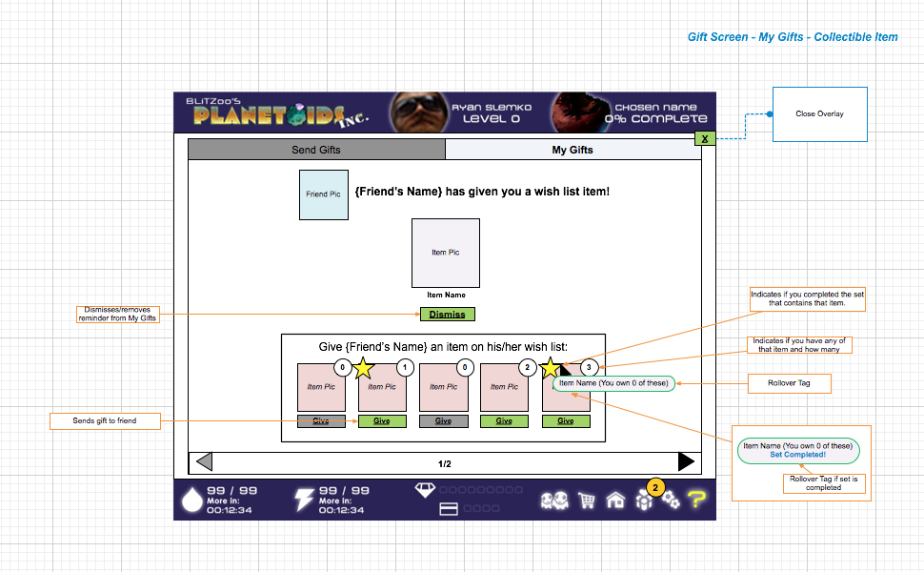The width and height of the screenshot is (924, 572).
Task: Click the 'Give {Friend's Name} an item' heading
Action: 443,347
